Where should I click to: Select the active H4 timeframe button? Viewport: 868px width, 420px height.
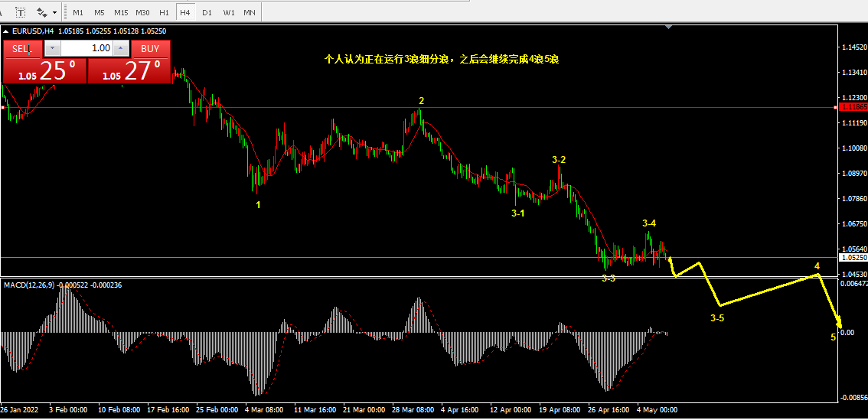click(x=185, y=11)
